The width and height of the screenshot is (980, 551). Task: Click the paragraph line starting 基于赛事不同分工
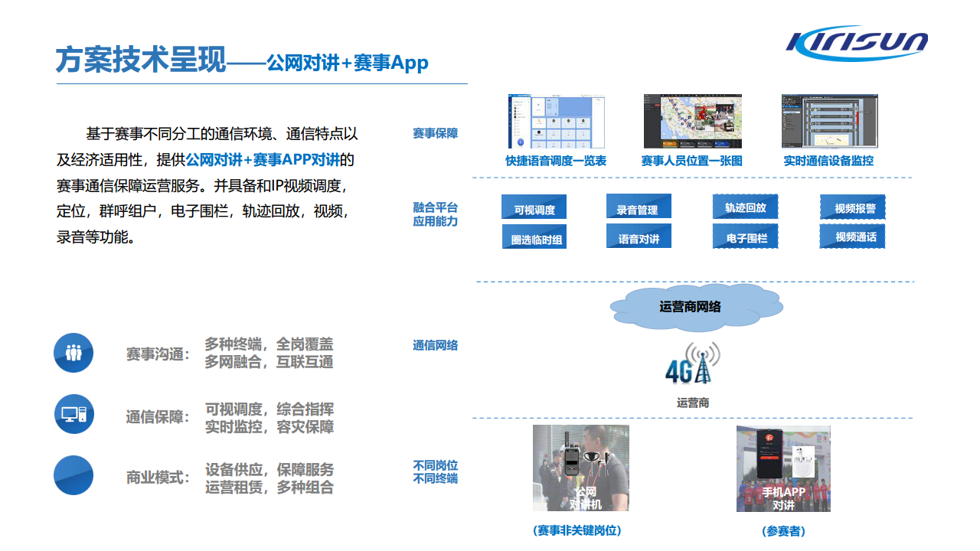click(x=222, y=134)
